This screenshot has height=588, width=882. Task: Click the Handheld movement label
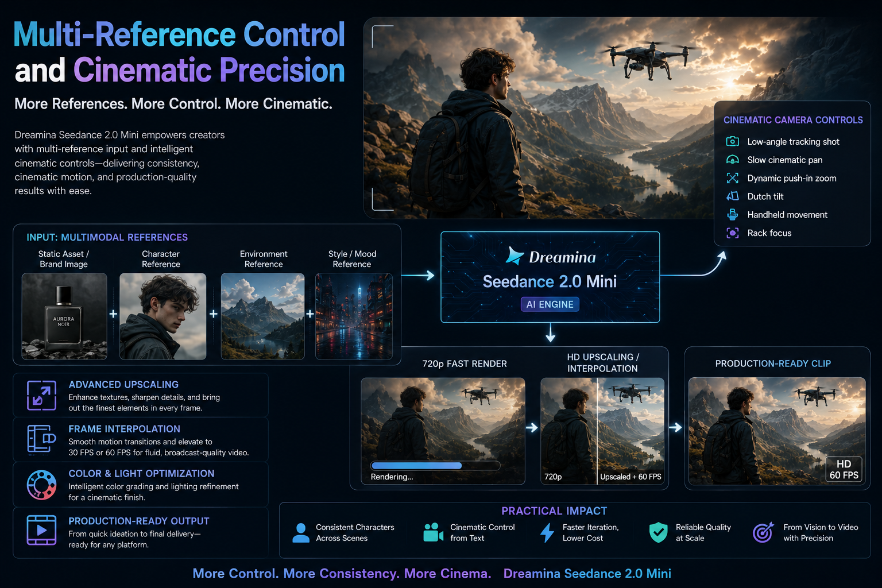coord(787,215)
